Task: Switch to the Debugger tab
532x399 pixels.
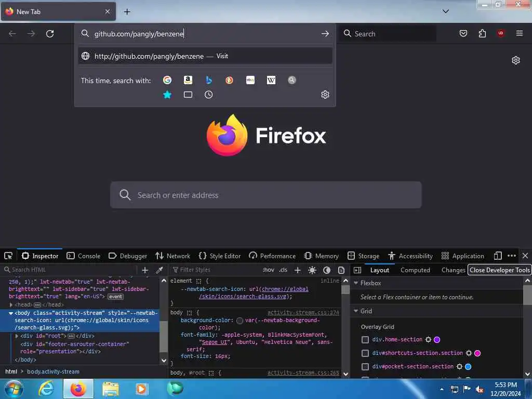Action: (128, 256)
